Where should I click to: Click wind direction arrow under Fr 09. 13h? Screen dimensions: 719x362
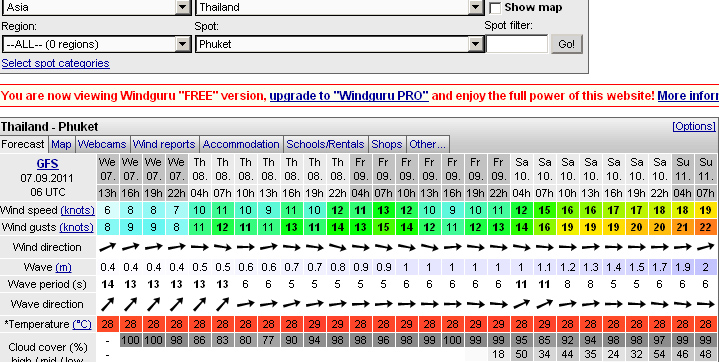pyautogui.click(x=429, y=247)
